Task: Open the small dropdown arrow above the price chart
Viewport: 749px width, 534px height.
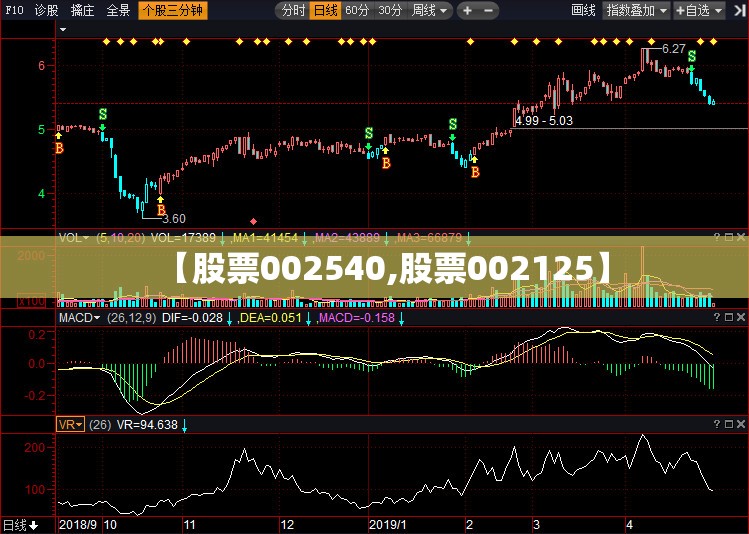Action: pos(63,29)
